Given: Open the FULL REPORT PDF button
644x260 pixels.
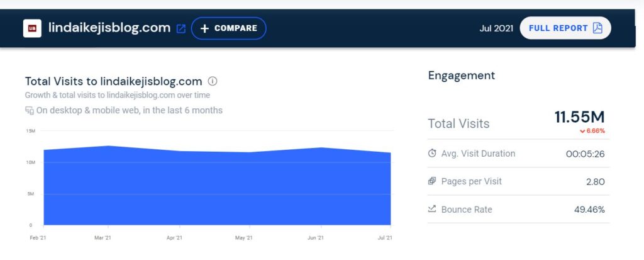Looking at the screenshot, I should [x=565, y=28].
